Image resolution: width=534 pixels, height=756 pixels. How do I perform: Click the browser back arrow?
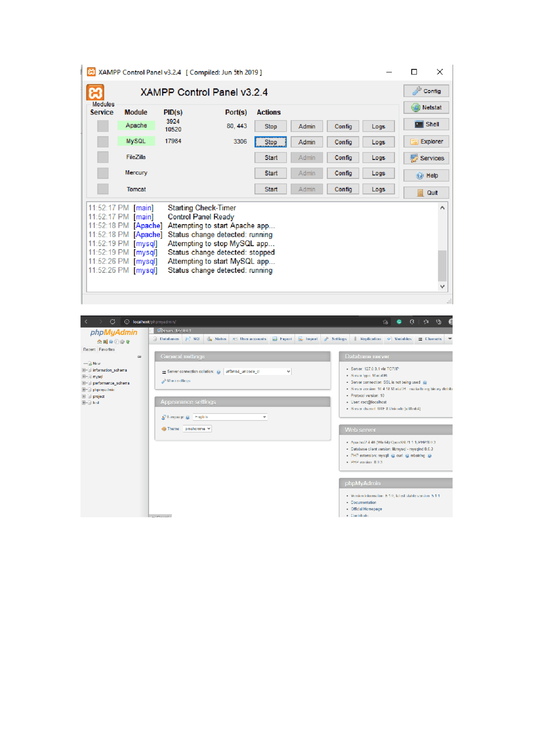[86, 322]
